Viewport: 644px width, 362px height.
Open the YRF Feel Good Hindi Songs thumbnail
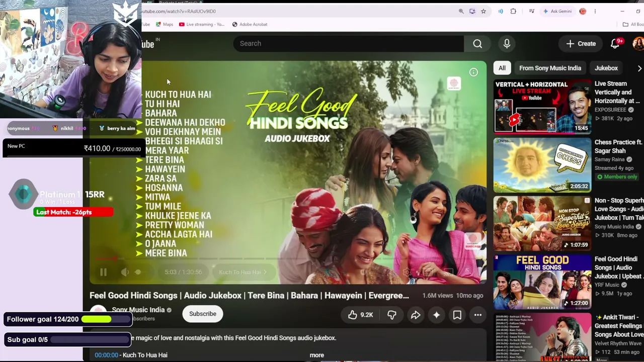[x=542, y=282]
